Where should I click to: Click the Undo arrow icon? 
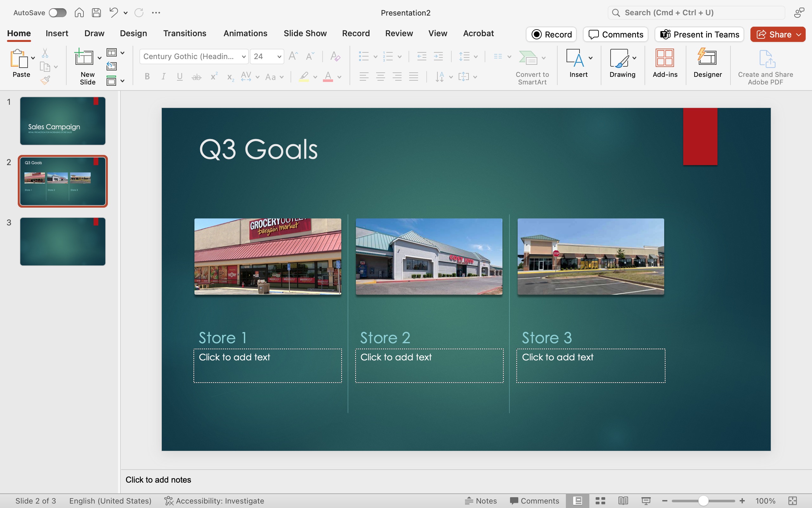pos(114,13)
